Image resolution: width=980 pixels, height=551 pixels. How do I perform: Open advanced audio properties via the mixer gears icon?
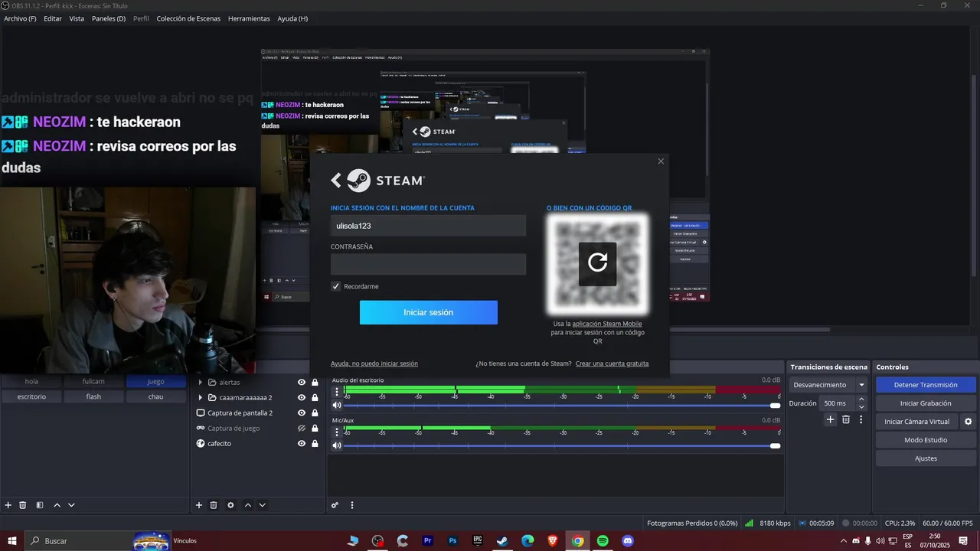[335, 505]
